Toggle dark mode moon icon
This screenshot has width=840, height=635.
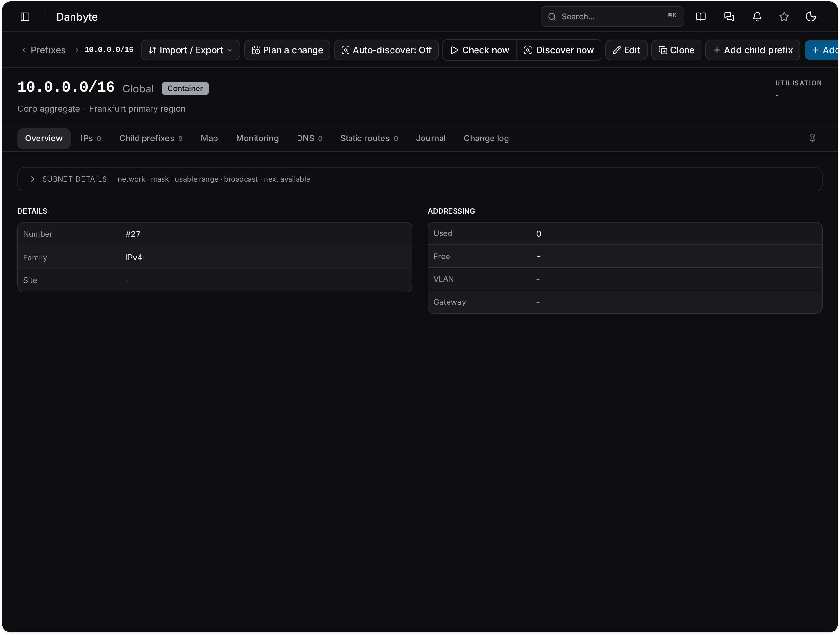tap(811, 17)
